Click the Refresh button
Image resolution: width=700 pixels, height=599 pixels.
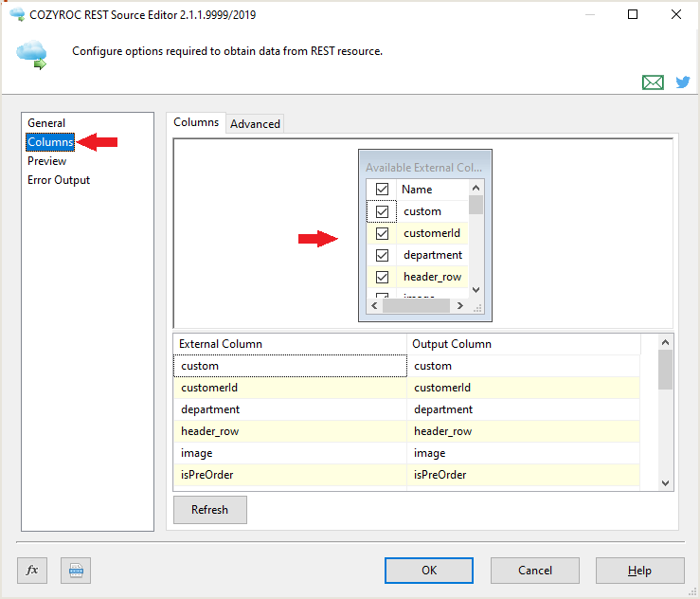[210, 510]
